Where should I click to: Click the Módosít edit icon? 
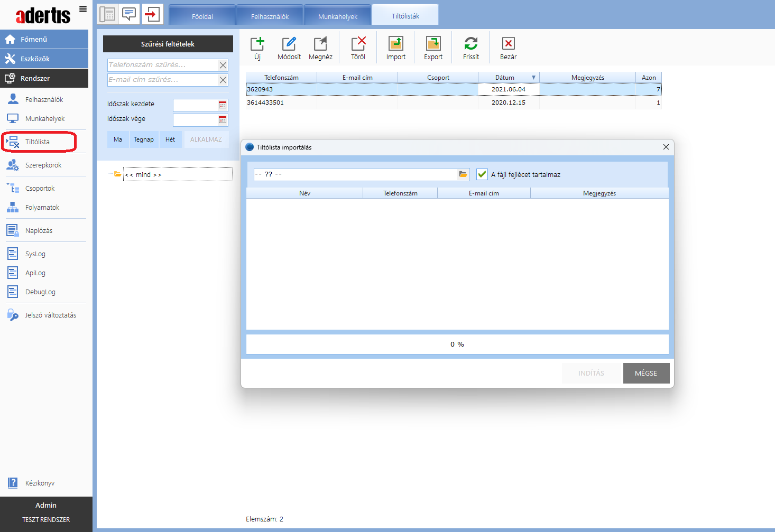tap(289, 44)
